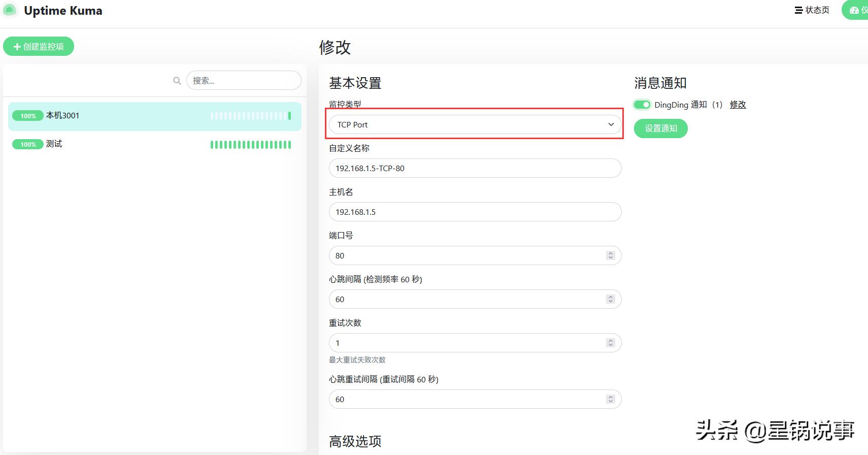Click the 设置通知 button

tap(661, 128)
